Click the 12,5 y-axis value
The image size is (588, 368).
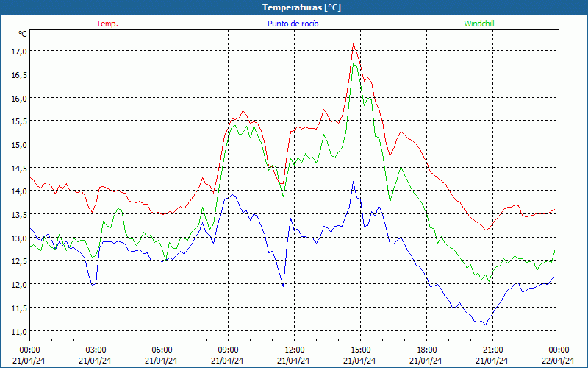[19, 261]
